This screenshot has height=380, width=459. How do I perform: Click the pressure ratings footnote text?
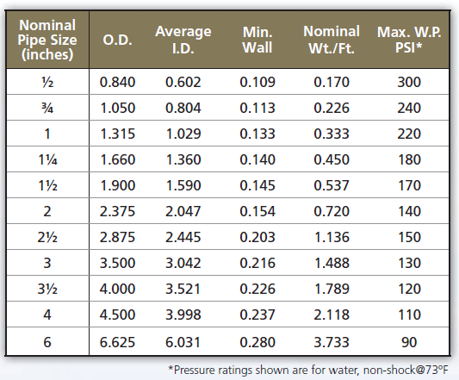click(x=308, y=370)
